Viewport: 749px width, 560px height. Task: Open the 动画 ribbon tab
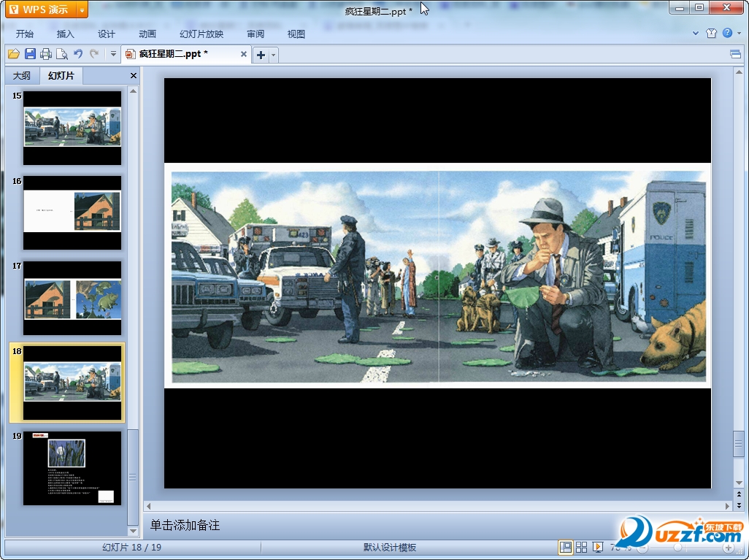pos(147,34)
